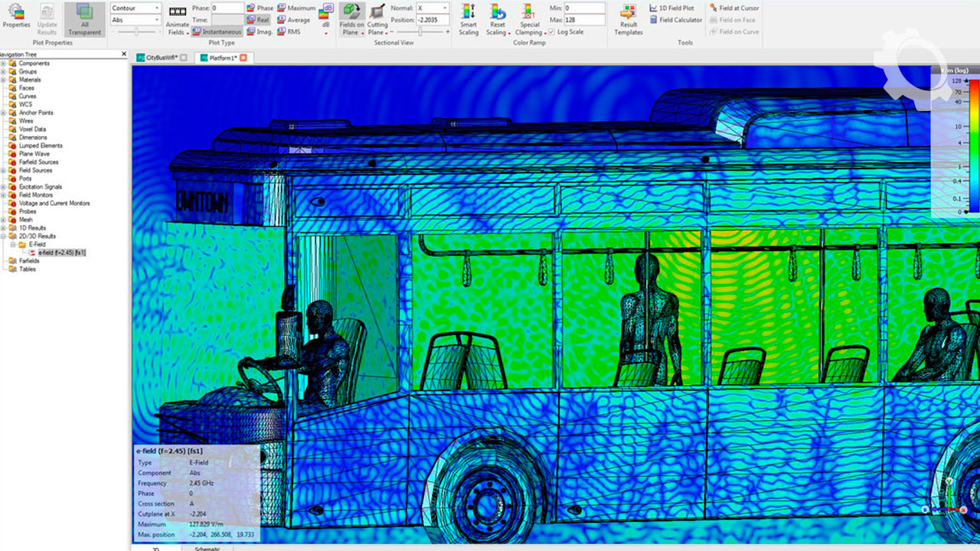Select the Instantaneous plot type
This screenshot has height=551, width=980.
[217, 32]
